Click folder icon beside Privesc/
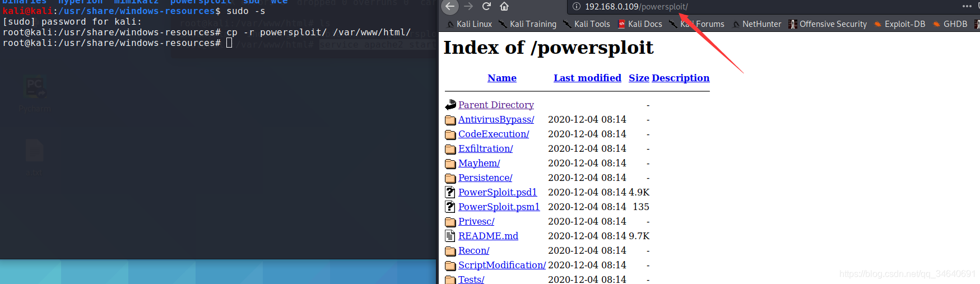Image resolution: width=980 pixels, height=284 pixels. [x=450, y=222]
